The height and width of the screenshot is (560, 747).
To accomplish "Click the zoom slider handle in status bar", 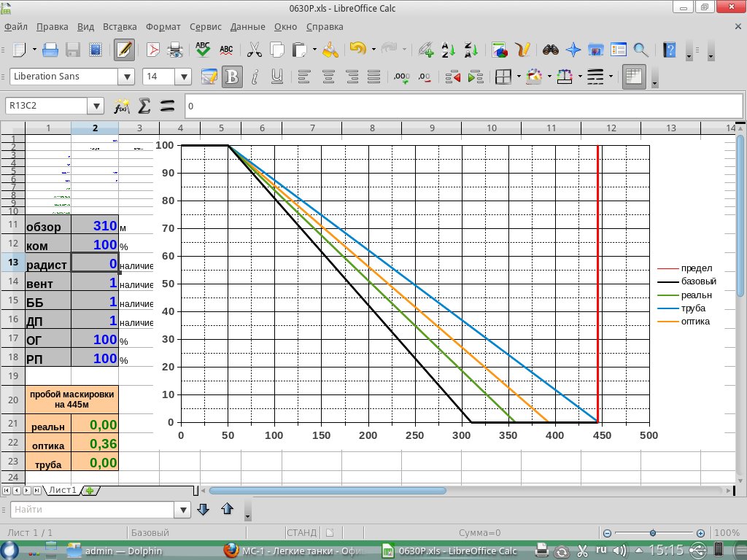I will 653,533.
